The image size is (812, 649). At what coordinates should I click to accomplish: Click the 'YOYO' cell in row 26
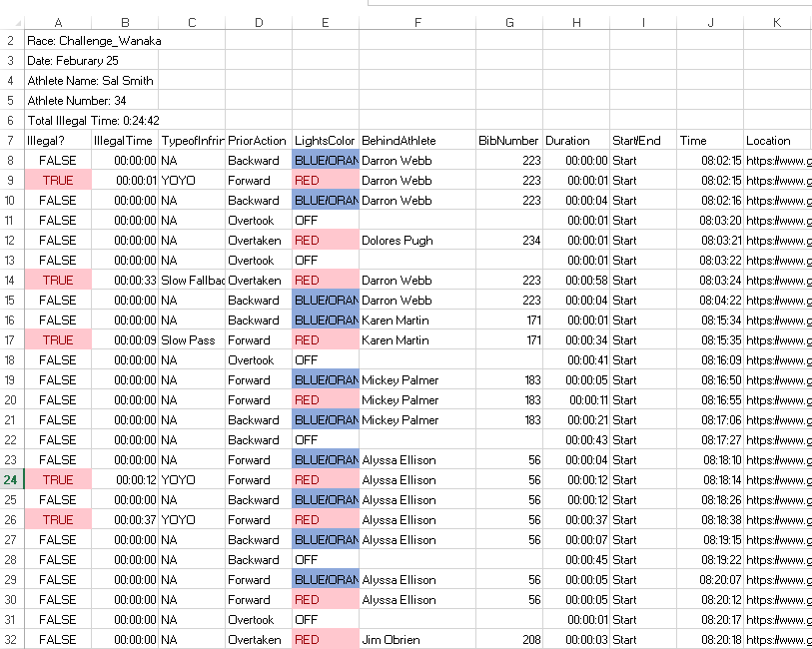click(192, 519)
